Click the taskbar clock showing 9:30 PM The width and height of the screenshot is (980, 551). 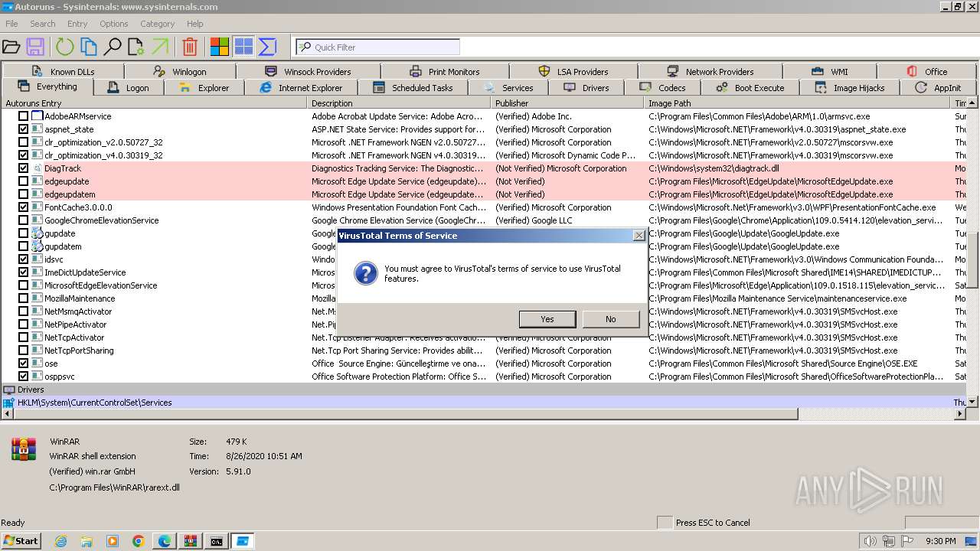(940, 541)
